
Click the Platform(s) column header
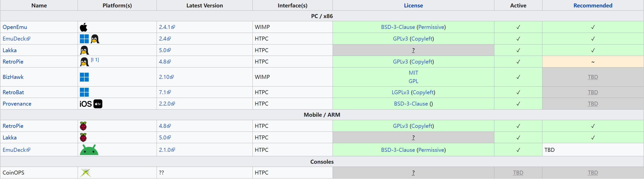(x=117, y=5)
